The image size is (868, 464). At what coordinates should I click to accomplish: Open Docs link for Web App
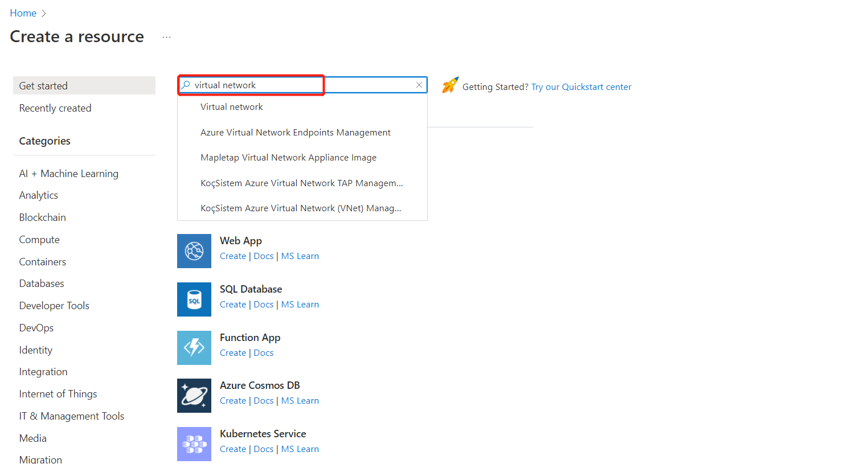264,256
